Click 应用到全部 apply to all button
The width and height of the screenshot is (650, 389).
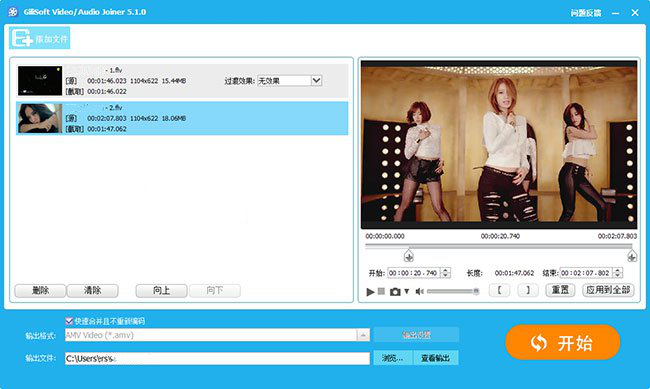pyautogui.click(x=608, y=290)
